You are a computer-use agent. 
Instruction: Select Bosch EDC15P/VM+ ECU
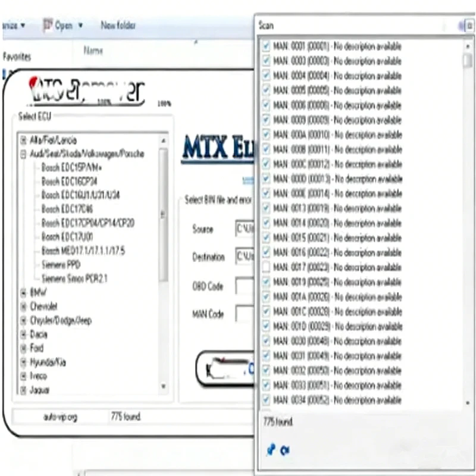(71, 167)
